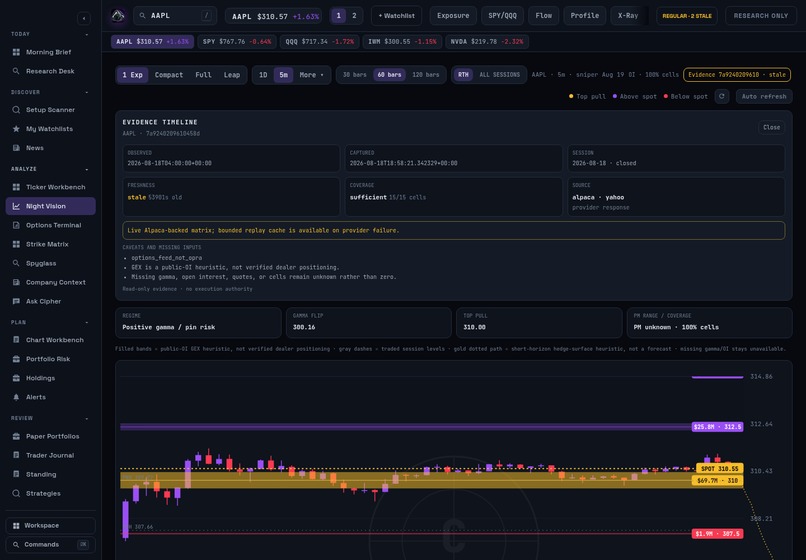
Task: Click the purple $25.8M 312.5 level tag
Action: pyautogui.click(x=717, y=427)
